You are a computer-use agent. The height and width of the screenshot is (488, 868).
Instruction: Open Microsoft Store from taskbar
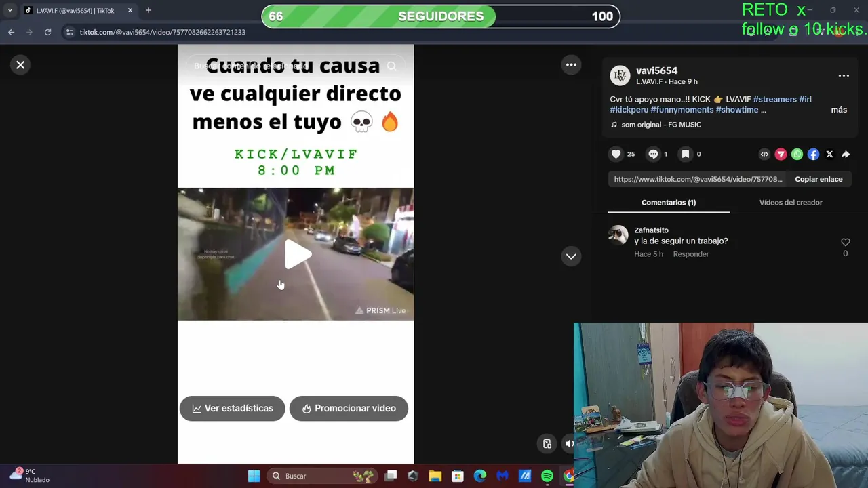pos(458,476)
